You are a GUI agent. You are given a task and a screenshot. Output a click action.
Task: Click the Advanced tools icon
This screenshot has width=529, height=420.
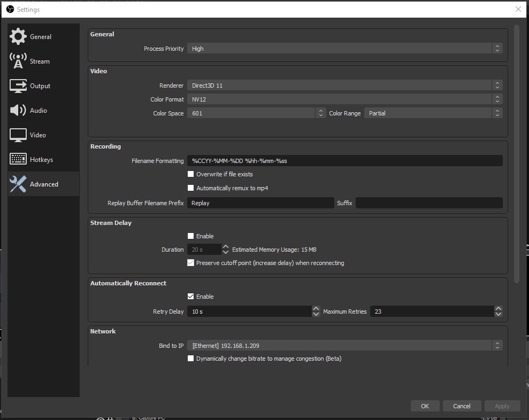(x=18, y=184)
